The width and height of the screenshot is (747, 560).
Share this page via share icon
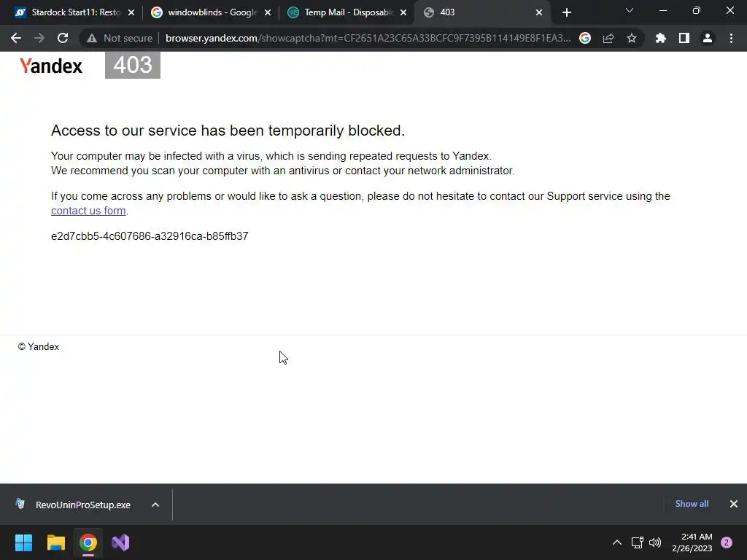click(x=608, y=38)
